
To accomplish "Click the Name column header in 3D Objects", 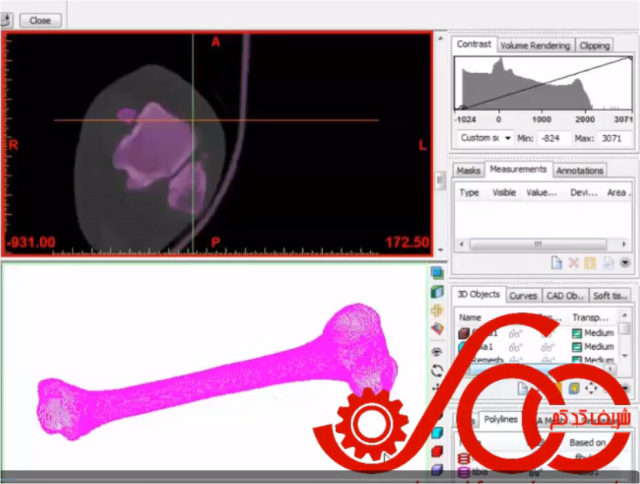I will click(470, 317).
